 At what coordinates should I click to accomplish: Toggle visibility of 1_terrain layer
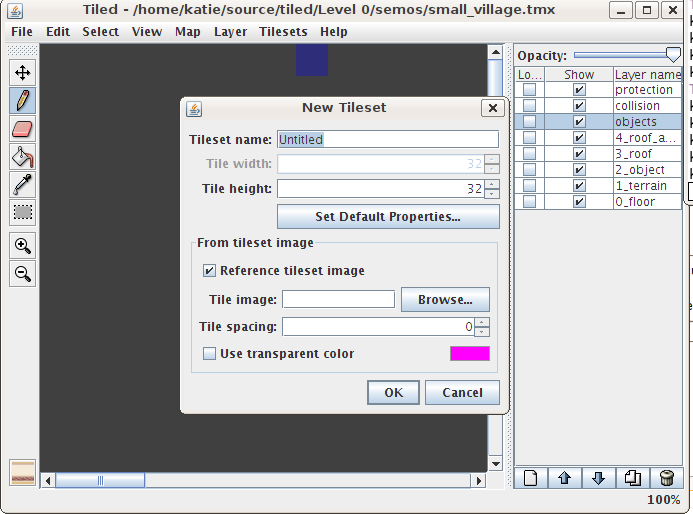(579, 186)
